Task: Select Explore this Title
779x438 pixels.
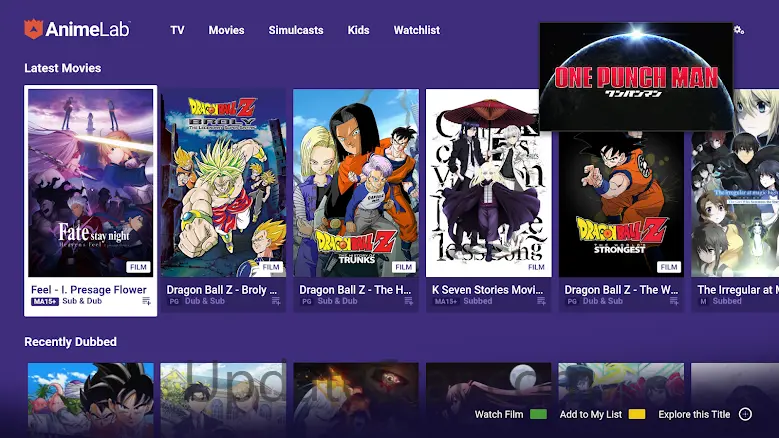Action: 694,414
